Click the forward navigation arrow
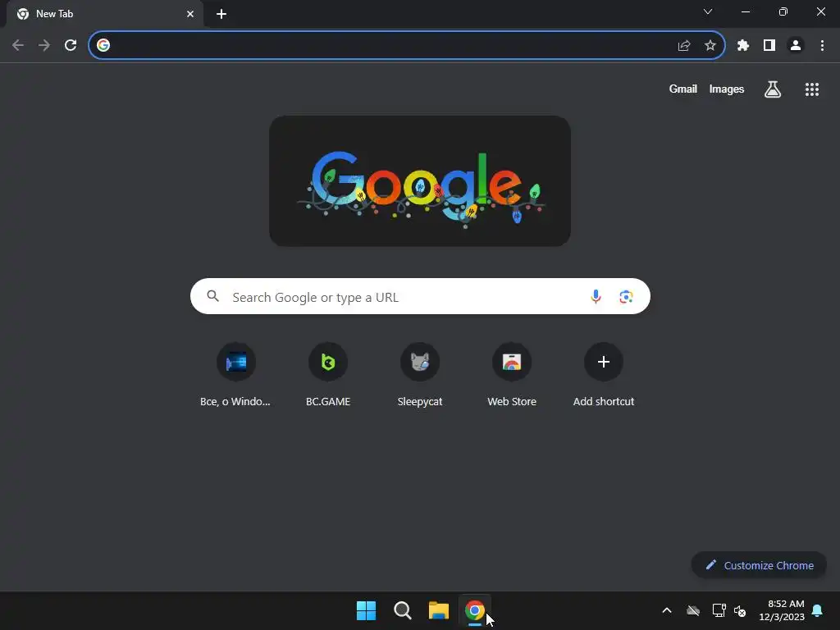840x630 pixels. coord(44,46)
